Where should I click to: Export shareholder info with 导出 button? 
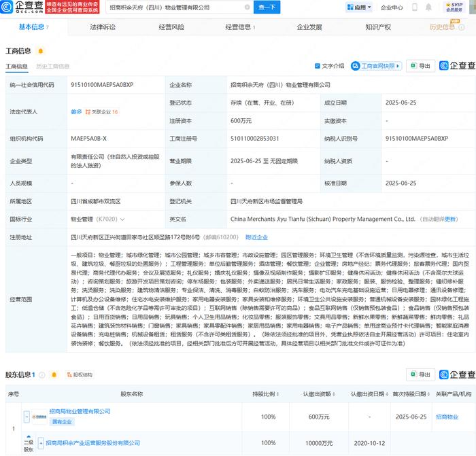coord(420,374)
